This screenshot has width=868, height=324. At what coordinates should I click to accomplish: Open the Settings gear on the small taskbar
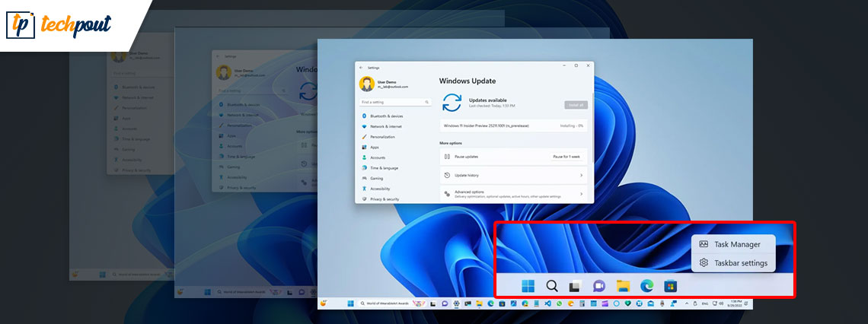[x=456, y=303]
